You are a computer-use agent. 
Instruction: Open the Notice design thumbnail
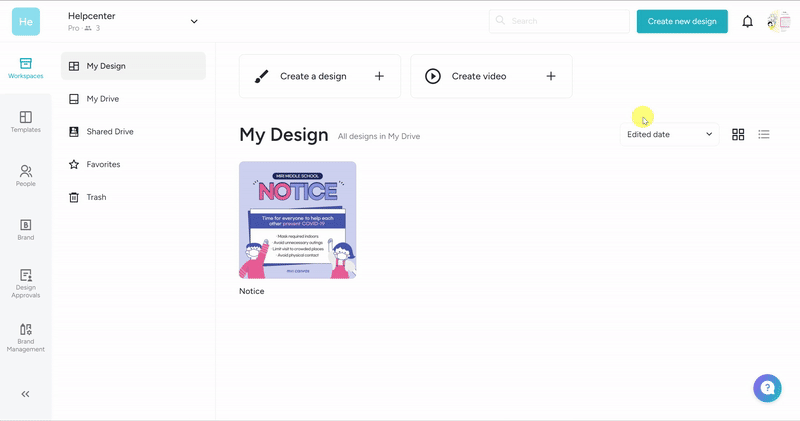point(297,220)
